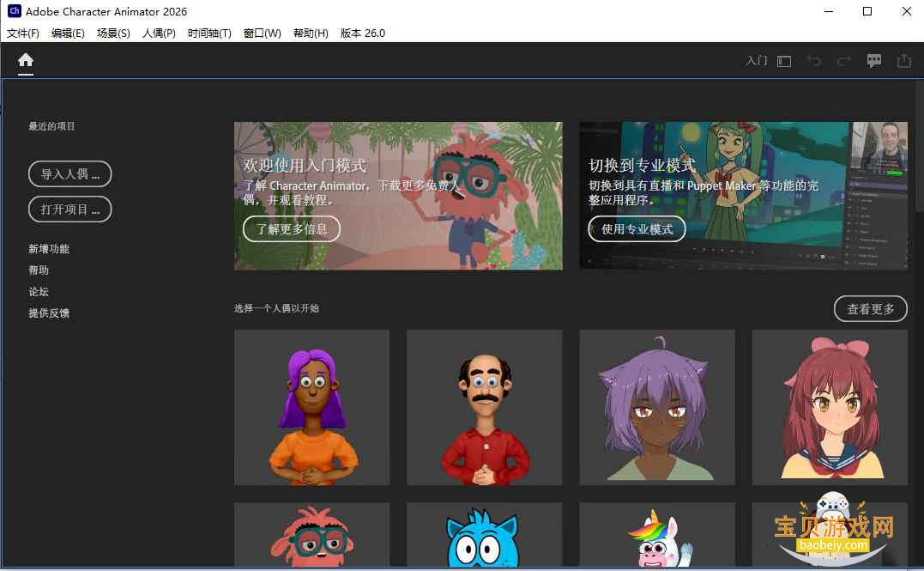Select the rainbow unicorn puppet
This screenshot has width=924, height=571.
(657, 535)
